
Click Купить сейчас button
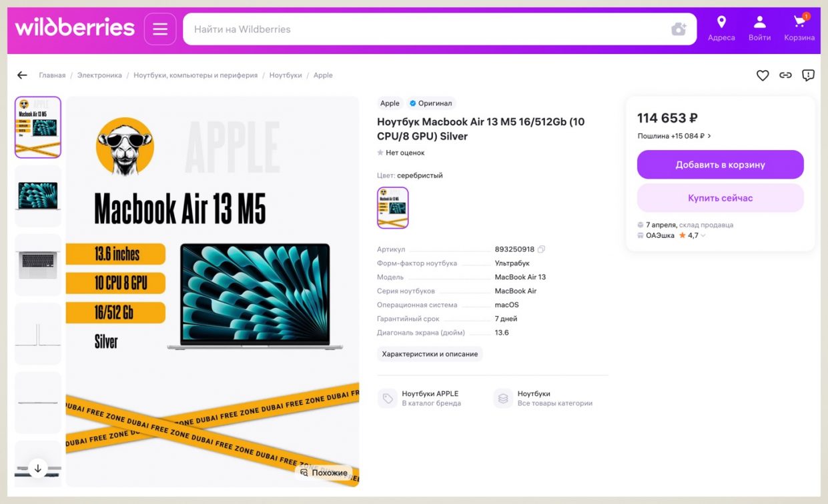pyautogui.click(x=720, y=198)
